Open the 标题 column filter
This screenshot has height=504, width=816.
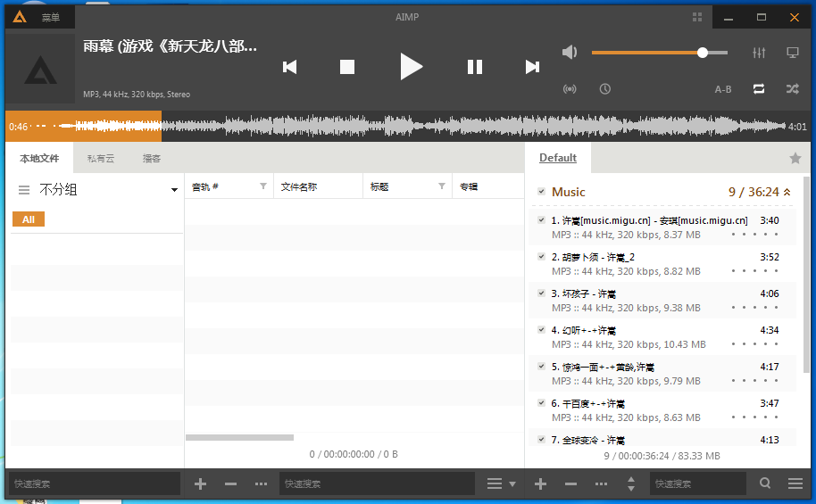tap(442, 186)
